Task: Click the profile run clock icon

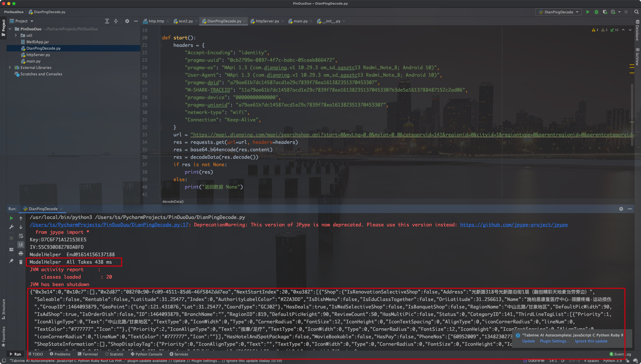Action: pyautogui.click(x=613, y=12)
